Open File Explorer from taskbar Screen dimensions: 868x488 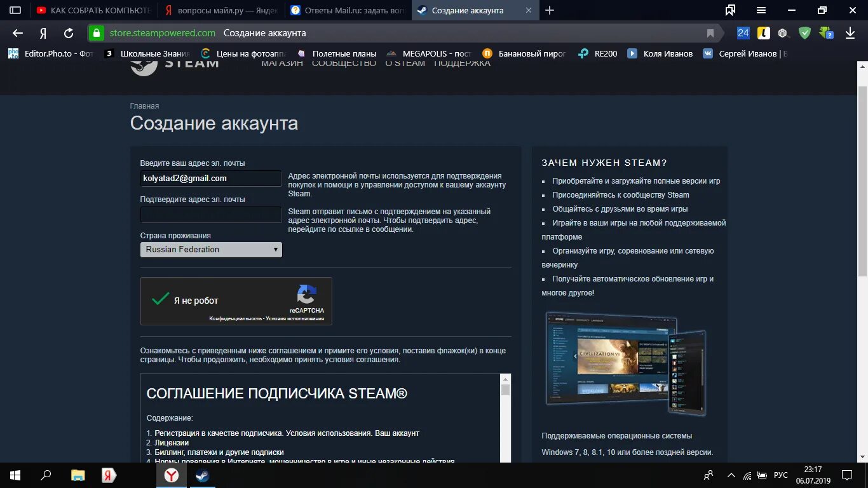pyautogui.click(x=78, y=475)
